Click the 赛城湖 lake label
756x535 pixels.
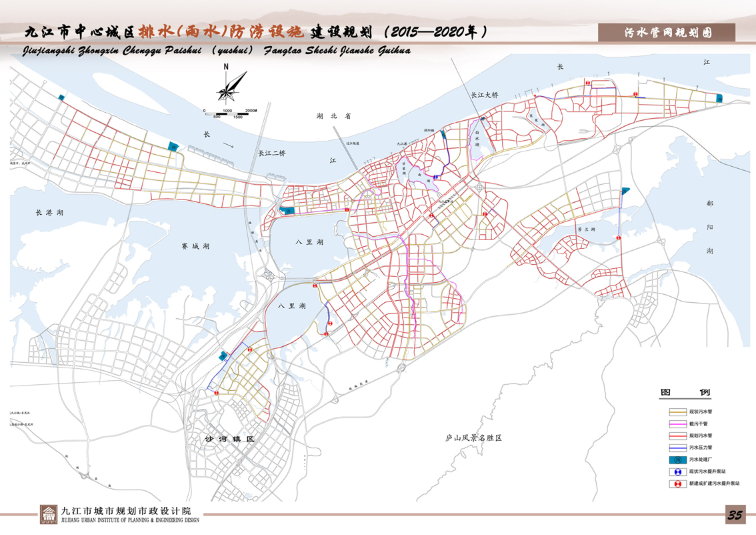[195, 246]
